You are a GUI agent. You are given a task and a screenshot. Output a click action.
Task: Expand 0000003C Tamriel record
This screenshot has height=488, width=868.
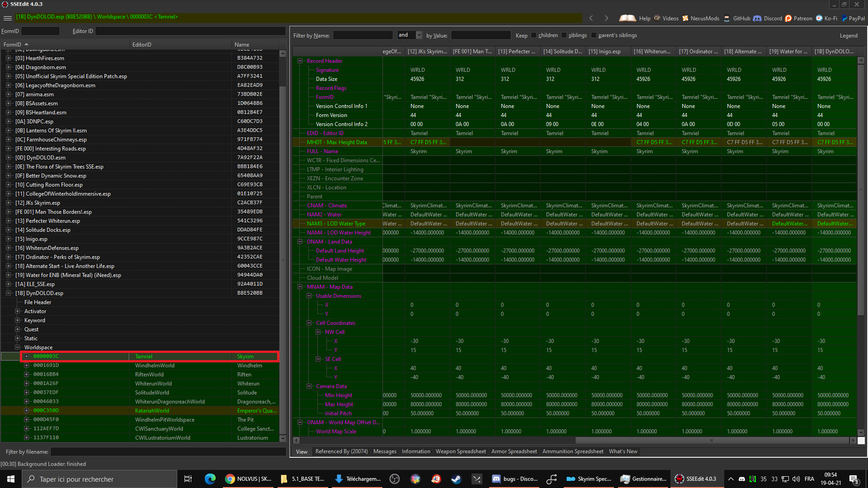coord(26,357)
